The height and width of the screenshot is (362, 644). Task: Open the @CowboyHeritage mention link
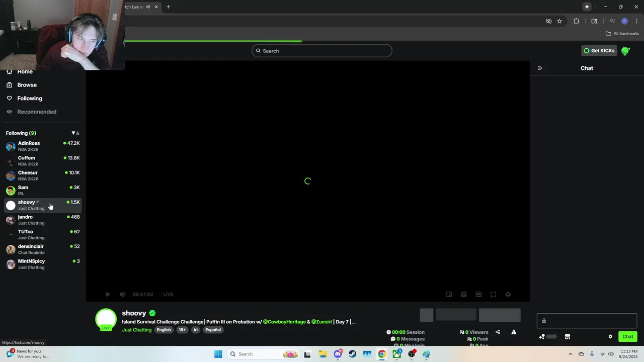pos(284,322)
